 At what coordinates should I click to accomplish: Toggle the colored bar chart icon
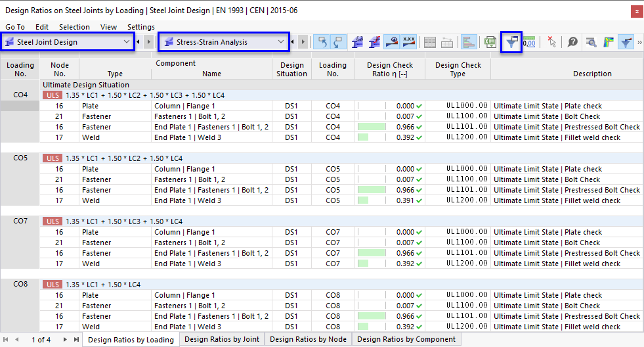[469, 42]
